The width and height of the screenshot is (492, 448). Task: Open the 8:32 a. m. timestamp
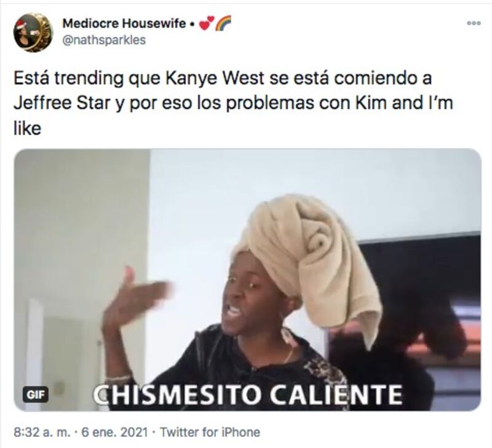42,432
